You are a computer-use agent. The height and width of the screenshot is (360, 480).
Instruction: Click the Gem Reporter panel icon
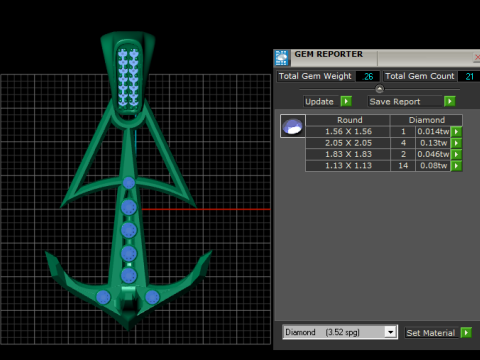tap(282, 58)
